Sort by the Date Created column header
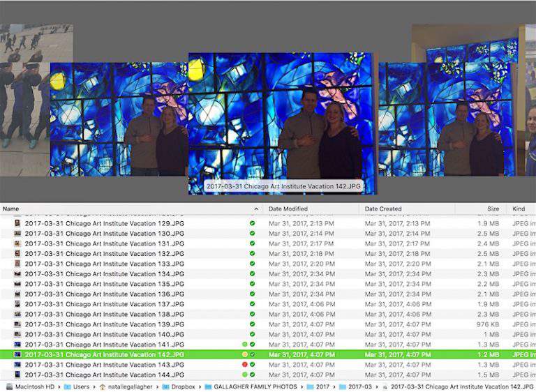The height and width of the screenshot is (392, 536). [x=383, y=209]
